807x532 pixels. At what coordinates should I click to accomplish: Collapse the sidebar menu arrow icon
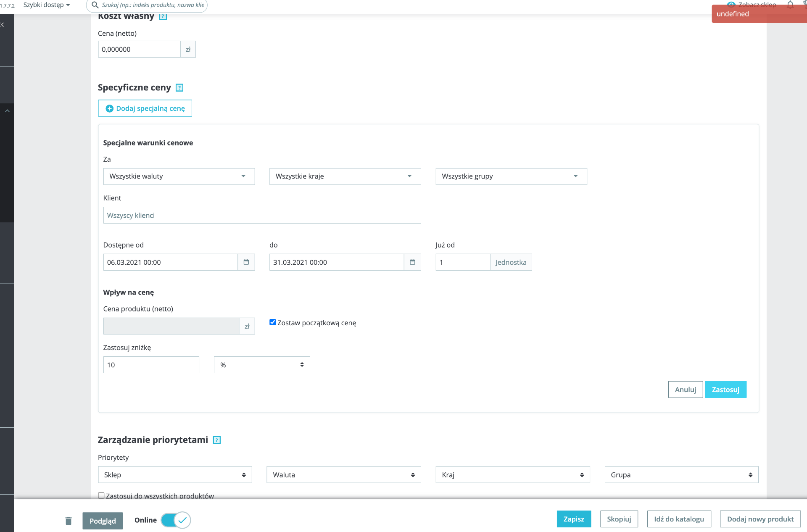(3, 25)
